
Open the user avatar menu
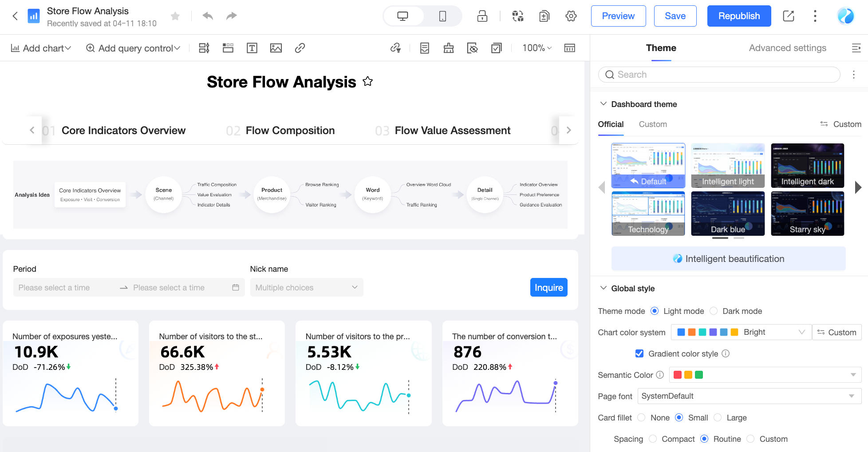coord(846,16)
